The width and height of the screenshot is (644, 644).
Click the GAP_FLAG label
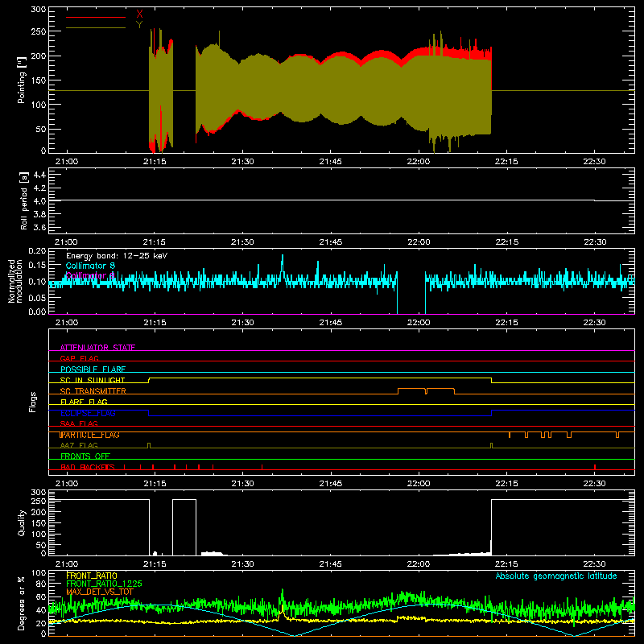[79, 358]
